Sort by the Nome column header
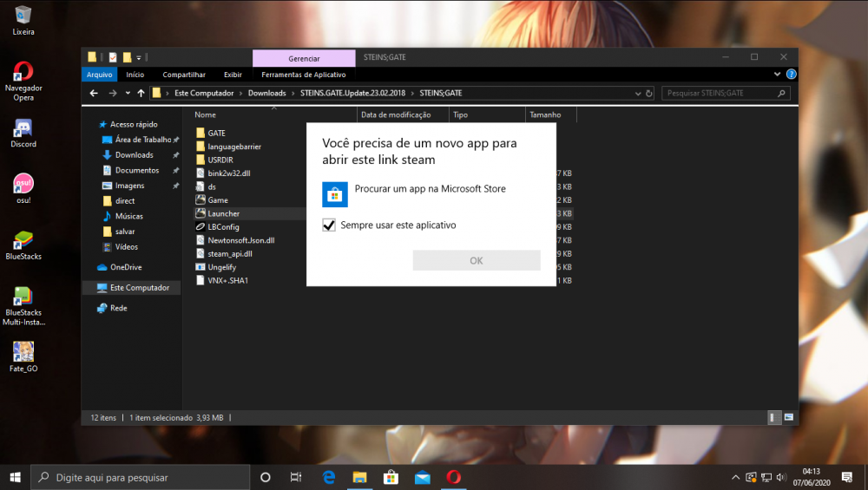 [206, 114]
